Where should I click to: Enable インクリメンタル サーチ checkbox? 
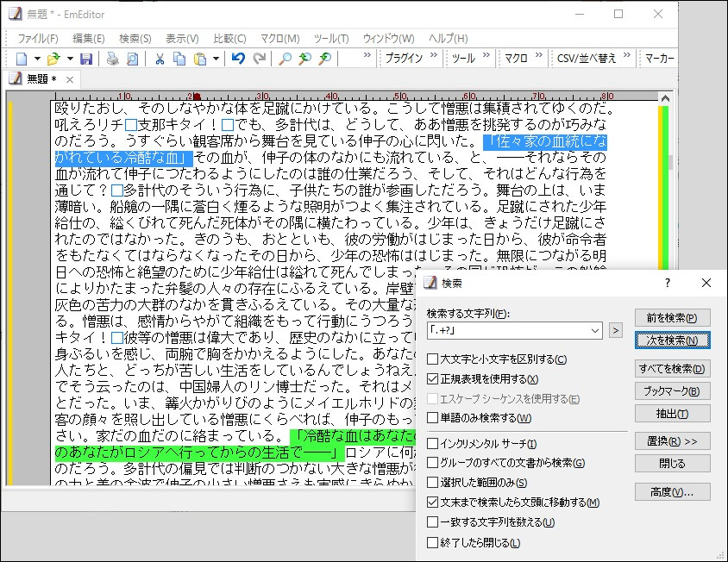point(432,444)
